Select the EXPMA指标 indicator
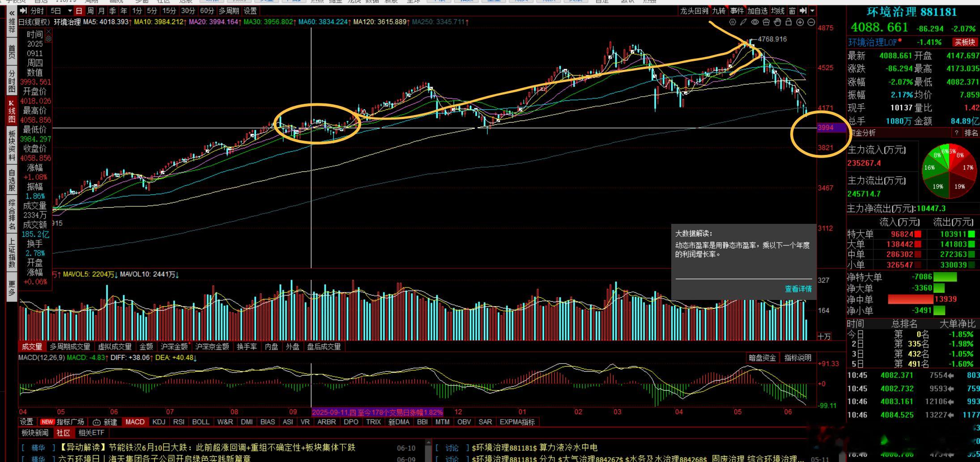The width and height of the screenshot is (980, 462). pyautogui.click(x=517, y=422)
